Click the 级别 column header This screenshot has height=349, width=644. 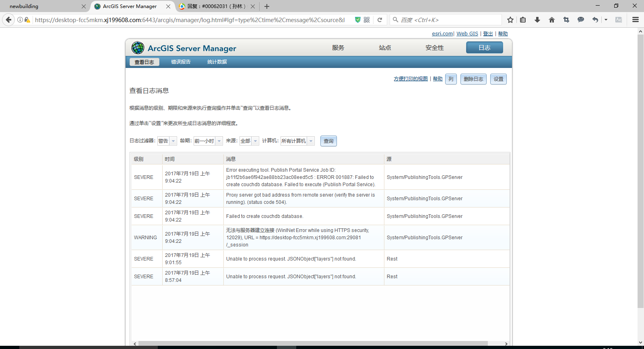pyautogui.click(x=147, y=159)
